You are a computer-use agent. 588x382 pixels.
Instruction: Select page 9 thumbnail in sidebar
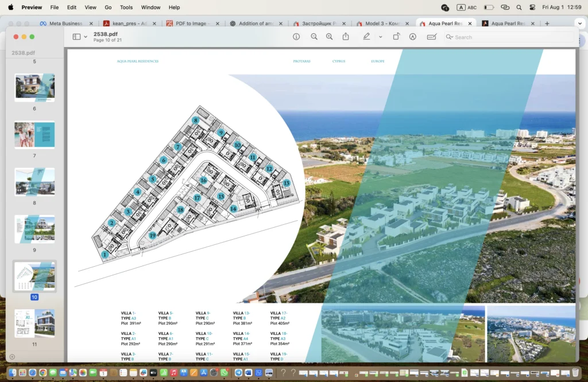pos(34,229)
